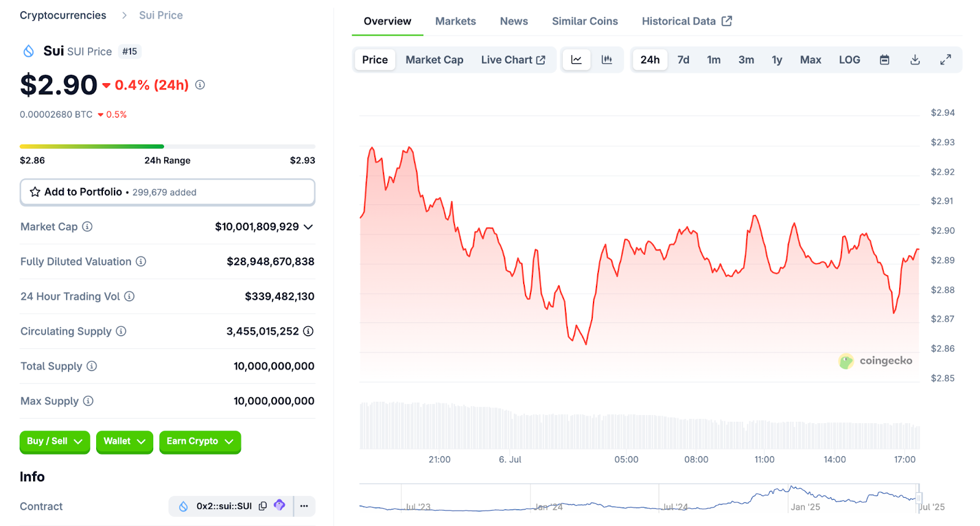Download the chart data
980x526 pixels.
[915, 60]
